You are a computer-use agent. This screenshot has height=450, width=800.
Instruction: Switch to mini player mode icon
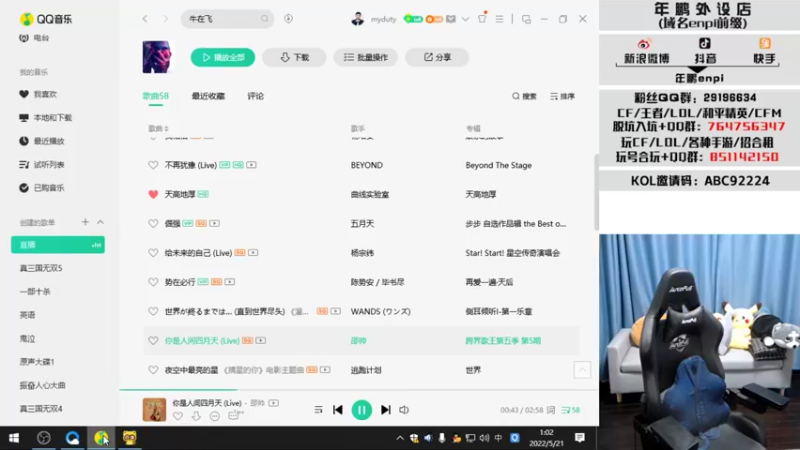(x=526, y=19)
